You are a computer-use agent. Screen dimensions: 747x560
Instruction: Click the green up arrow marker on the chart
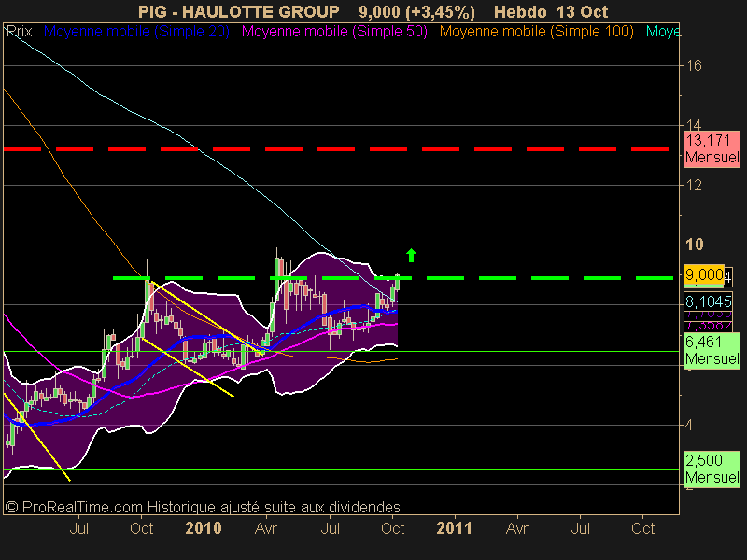(x=411, y=255)
